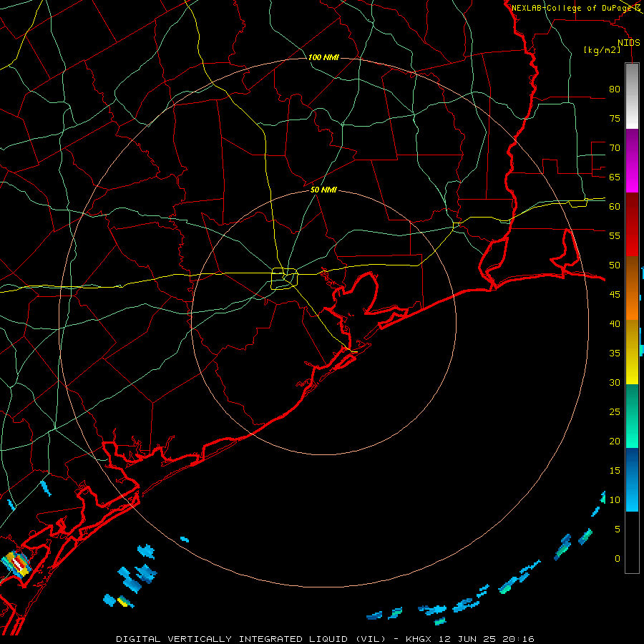Click the 70 value on the scale

[615, 148]
